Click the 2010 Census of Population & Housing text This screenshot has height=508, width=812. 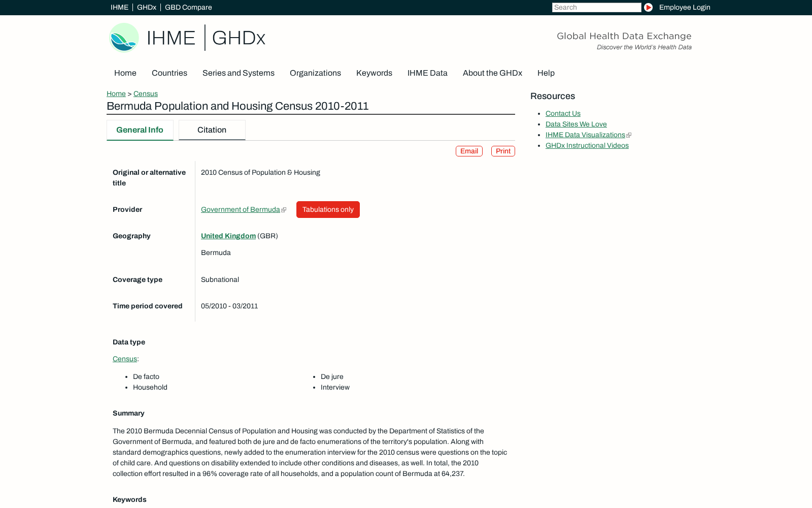point(260,173)
